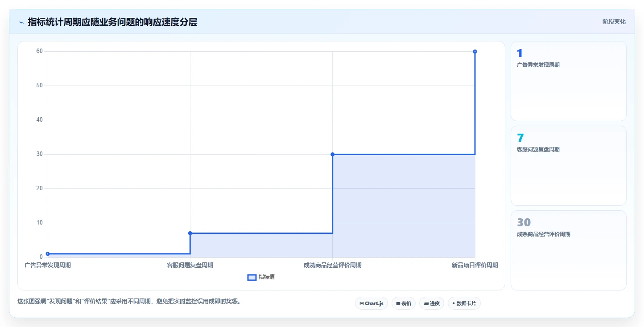Screen dimensions: 644x327
Task: Click the title 指标统计周期应随业务问题的响应速度分层
Action: [x=112, y=22]
